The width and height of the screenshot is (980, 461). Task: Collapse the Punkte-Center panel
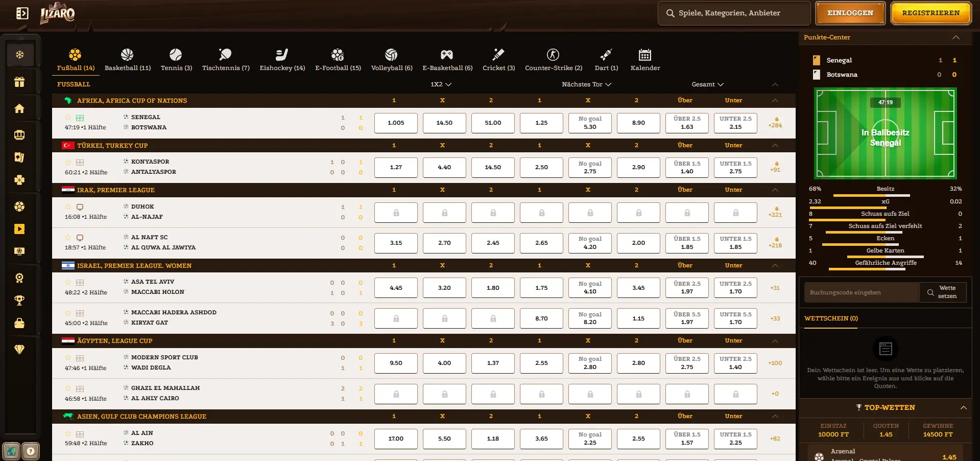(x=956, y=37)
